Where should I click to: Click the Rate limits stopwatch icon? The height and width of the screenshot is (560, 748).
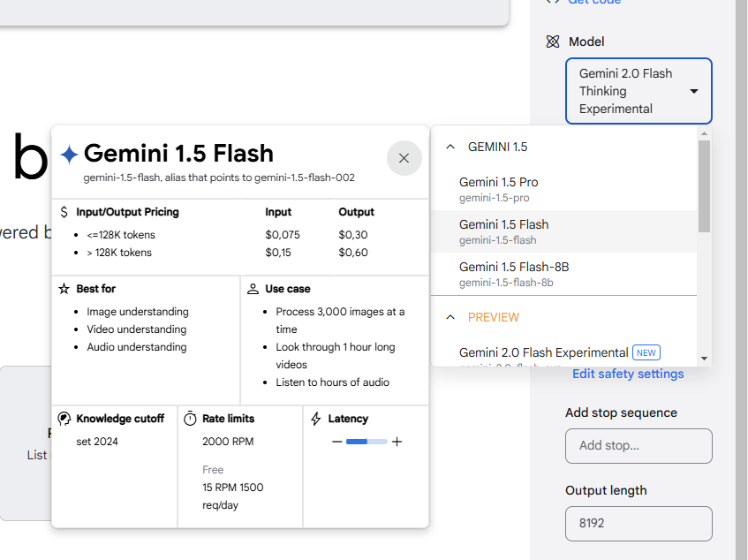point(190,419)
